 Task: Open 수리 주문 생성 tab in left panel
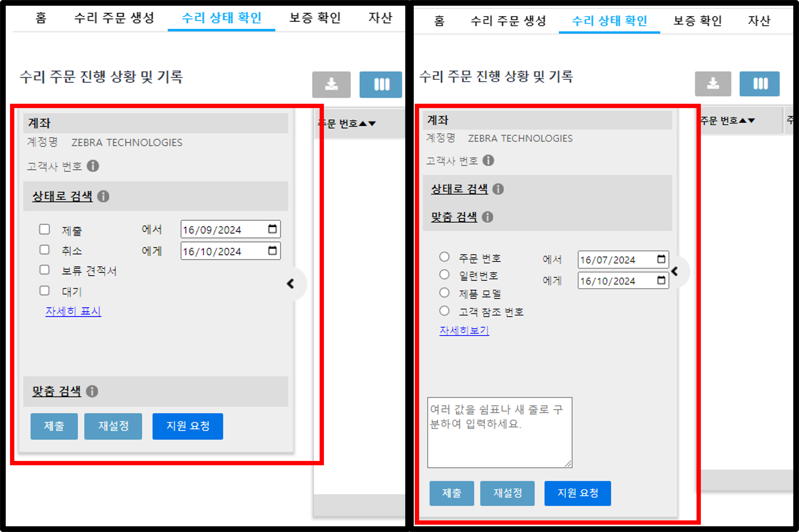(114, 18)
